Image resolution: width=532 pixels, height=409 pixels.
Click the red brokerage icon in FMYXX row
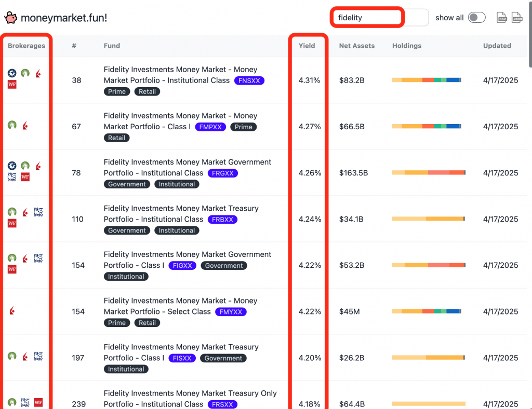point(12,311)
